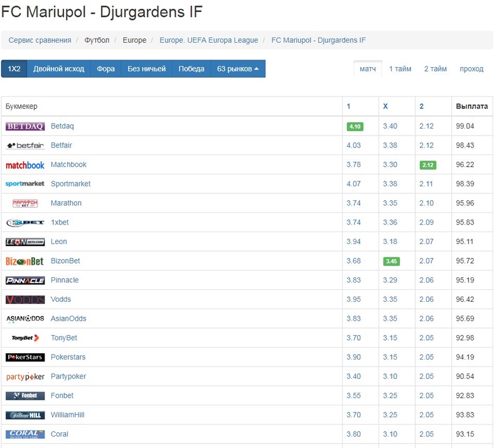
Task: Select the 1X2 market tab
Action: tap(14, 69)
